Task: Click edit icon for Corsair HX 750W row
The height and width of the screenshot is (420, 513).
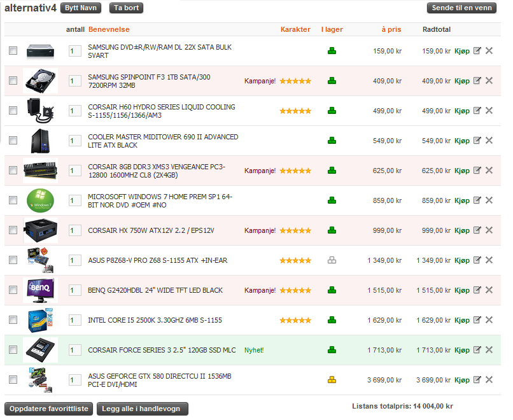Action: point(477,230)
